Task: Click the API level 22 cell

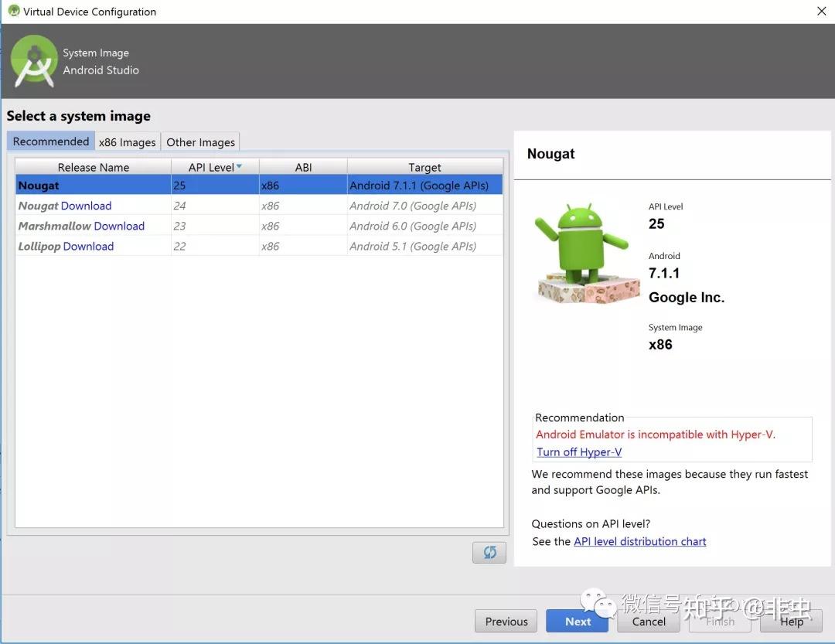Action: [215, 246]
